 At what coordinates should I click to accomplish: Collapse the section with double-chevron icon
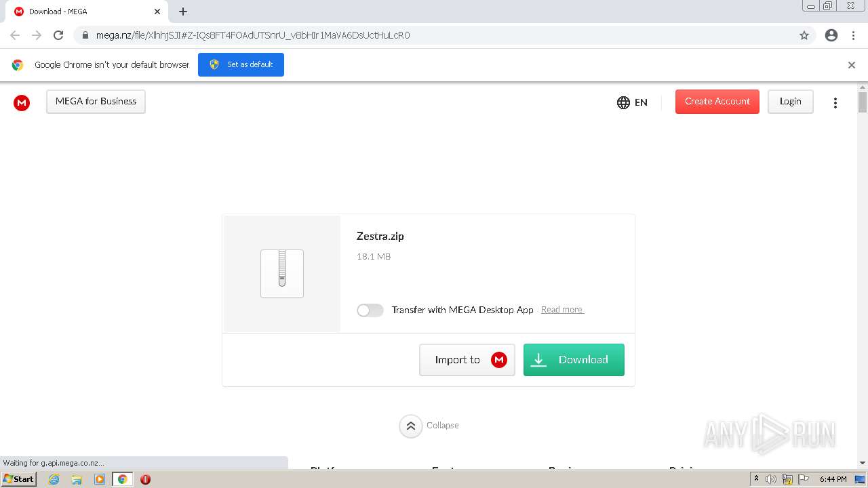point(410,426)
